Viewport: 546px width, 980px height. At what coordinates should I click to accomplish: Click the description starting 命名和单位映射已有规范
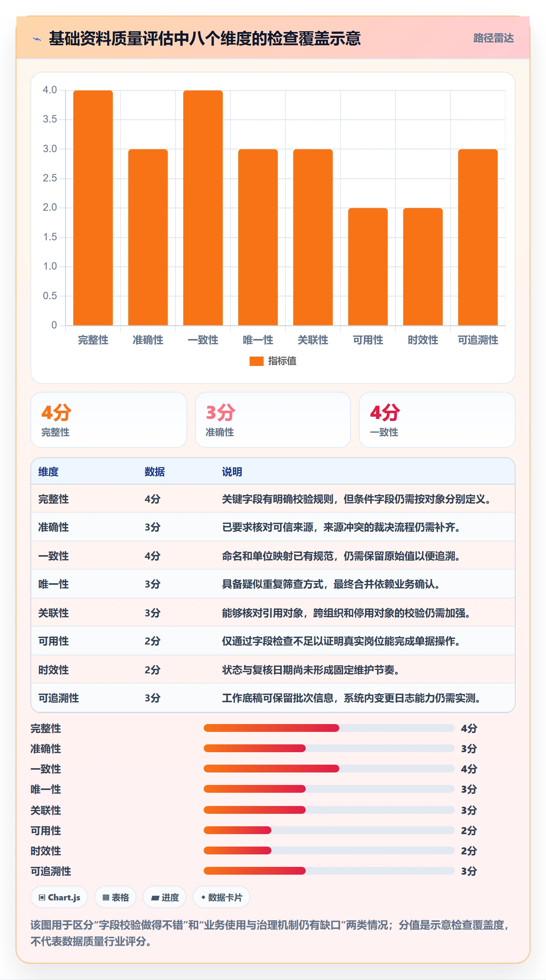(x=341, y=556)
